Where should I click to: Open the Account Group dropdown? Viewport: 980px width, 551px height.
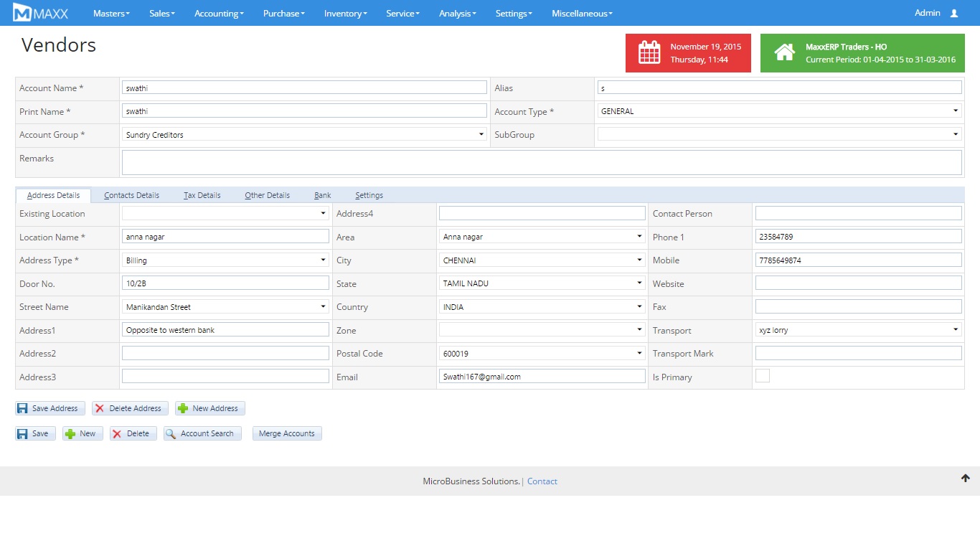tap(304, 135)
